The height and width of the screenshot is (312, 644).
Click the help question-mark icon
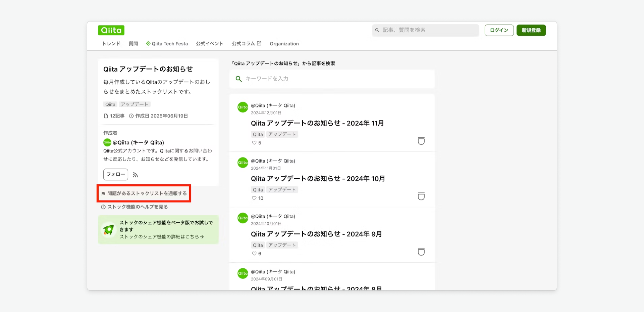[103, 207]
